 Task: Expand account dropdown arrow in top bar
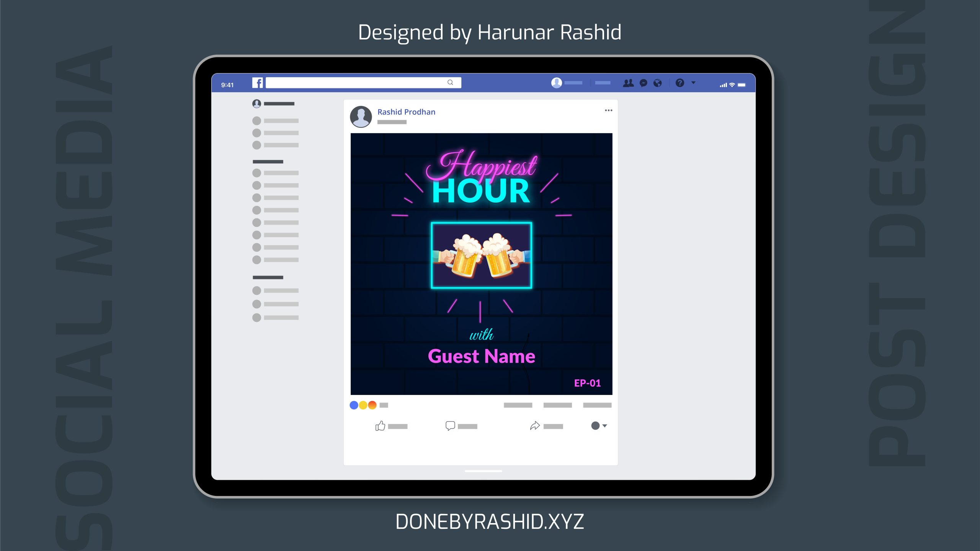693,83
